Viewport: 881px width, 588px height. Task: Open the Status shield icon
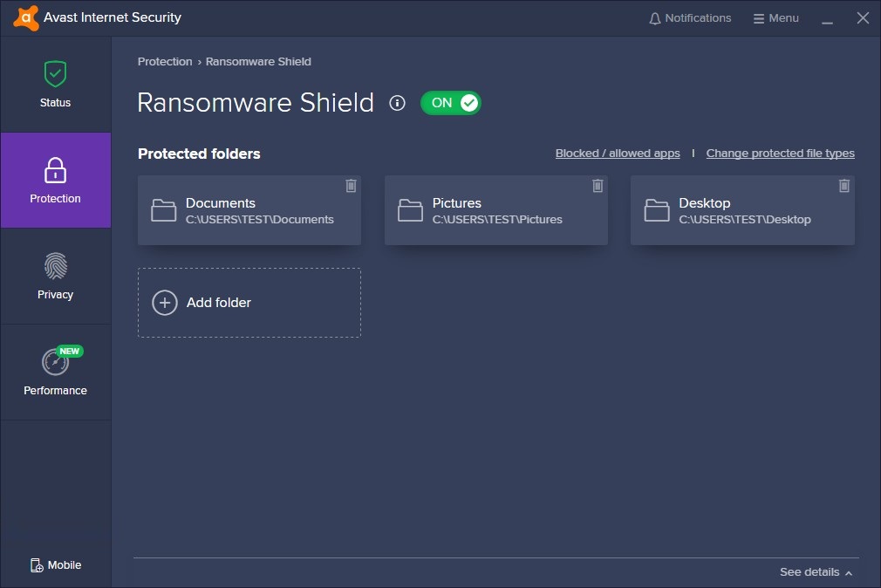(55, 74)
